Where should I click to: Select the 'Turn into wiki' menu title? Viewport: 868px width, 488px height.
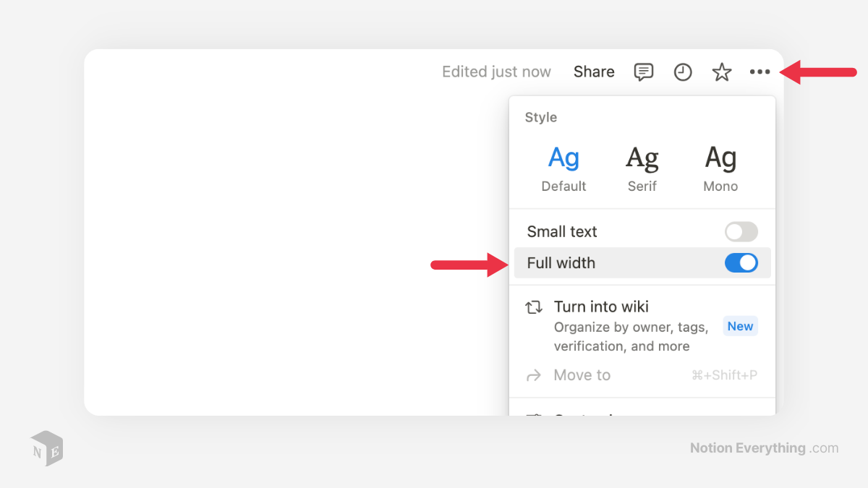coord(601,307)
